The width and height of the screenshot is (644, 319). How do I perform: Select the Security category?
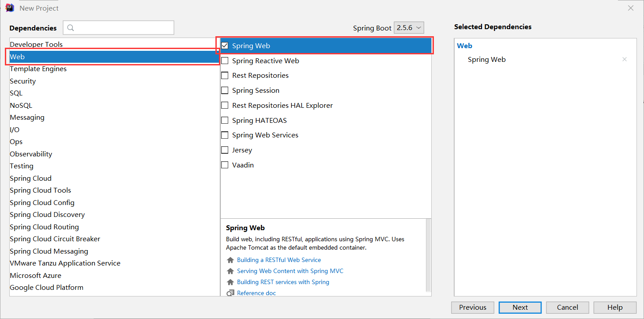click(x=23, y=81)
